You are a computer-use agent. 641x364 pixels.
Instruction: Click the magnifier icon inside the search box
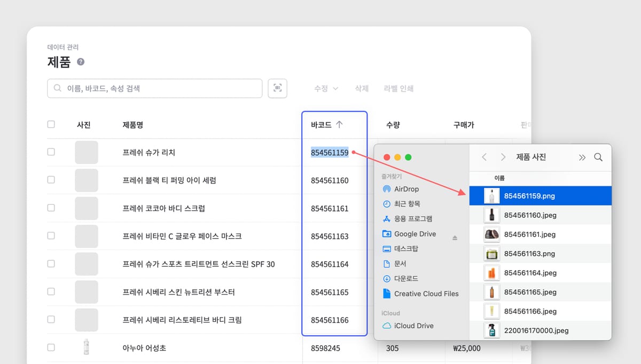[57, 88]
